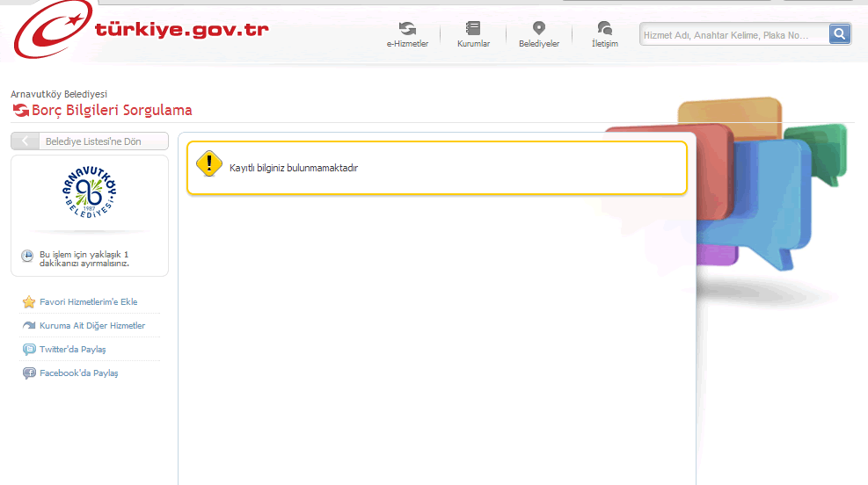Open İletişim speech bubble icon
The image size is (868, 485).
(604, 28)
